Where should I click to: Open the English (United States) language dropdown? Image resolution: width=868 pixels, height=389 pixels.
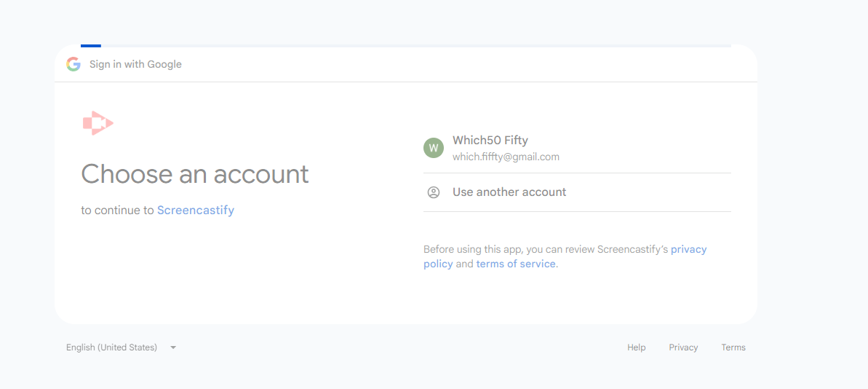tap(112, 347)
